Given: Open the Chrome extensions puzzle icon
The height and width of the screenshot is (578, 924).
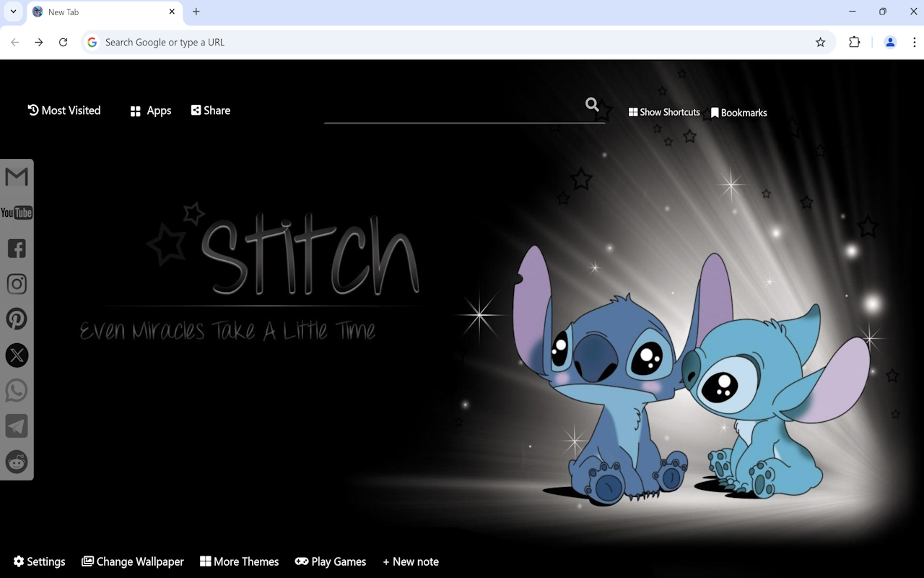Looking at the screenshot, I should [x=854, y=42].
